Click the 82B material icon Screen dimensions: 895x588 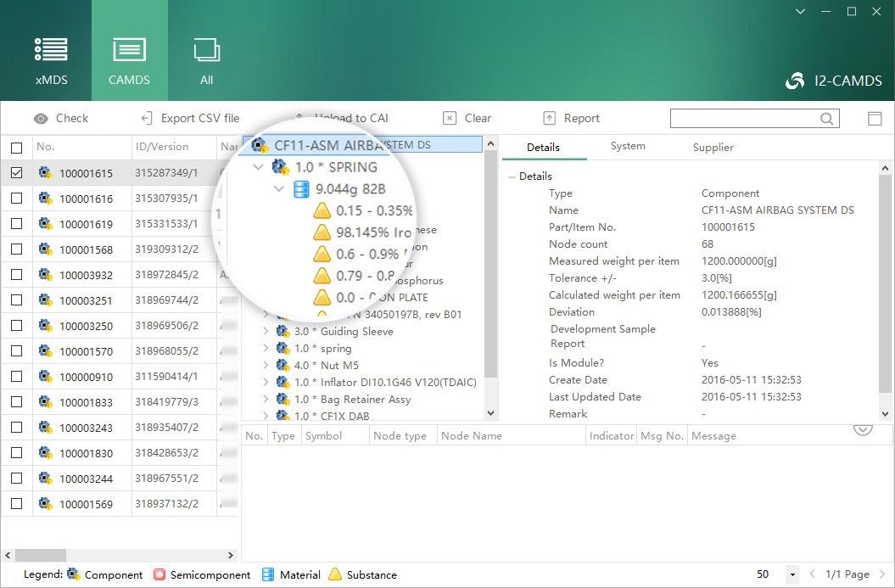[301, 189]
